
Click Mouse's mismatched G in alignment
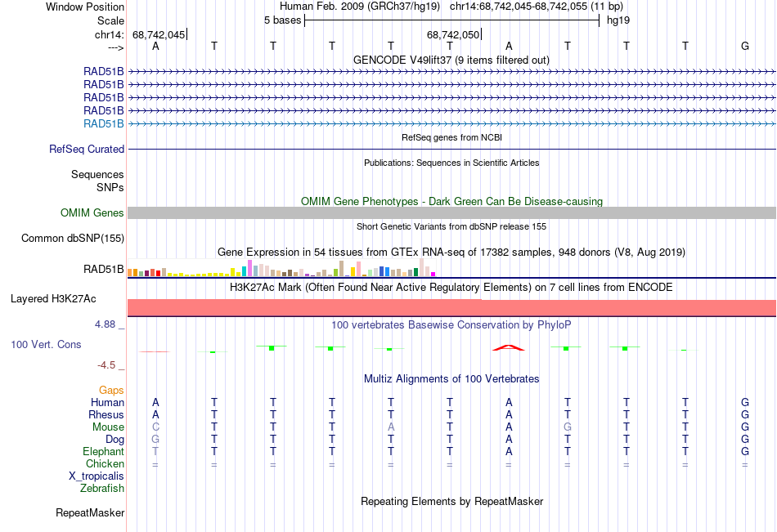568,427
